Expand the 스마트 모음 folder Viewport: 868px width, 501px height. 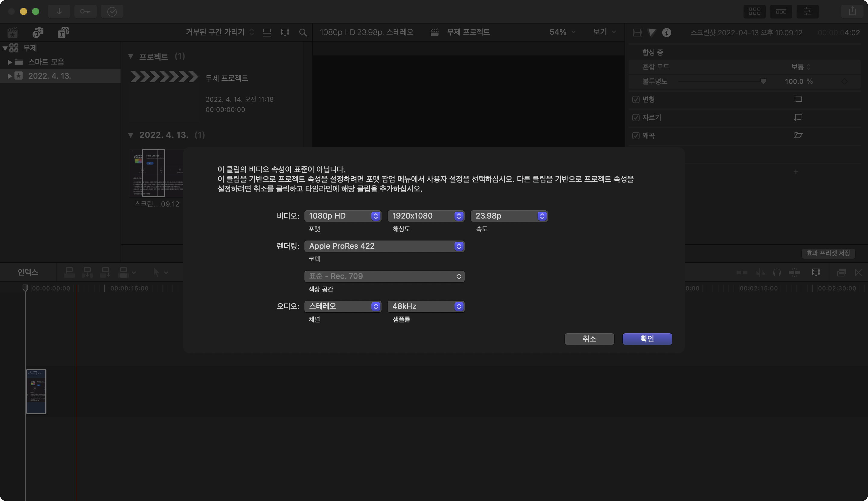(10, 62)
